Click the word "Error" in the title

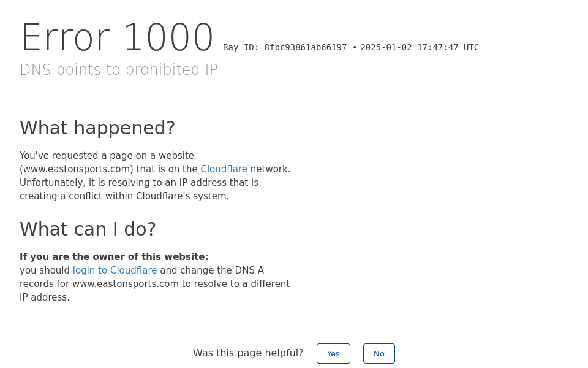coord(66,38)
